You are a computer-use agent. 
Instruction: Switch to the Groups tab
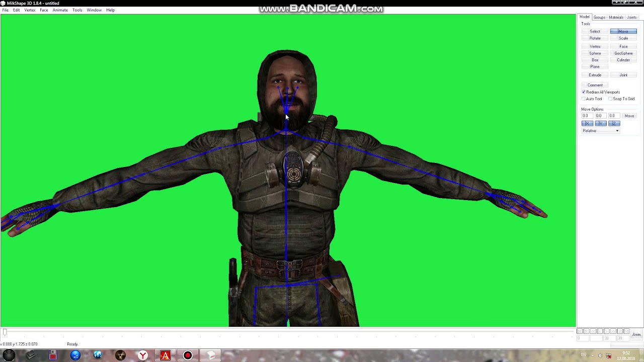pyautogui.click(x=599, y=18)
